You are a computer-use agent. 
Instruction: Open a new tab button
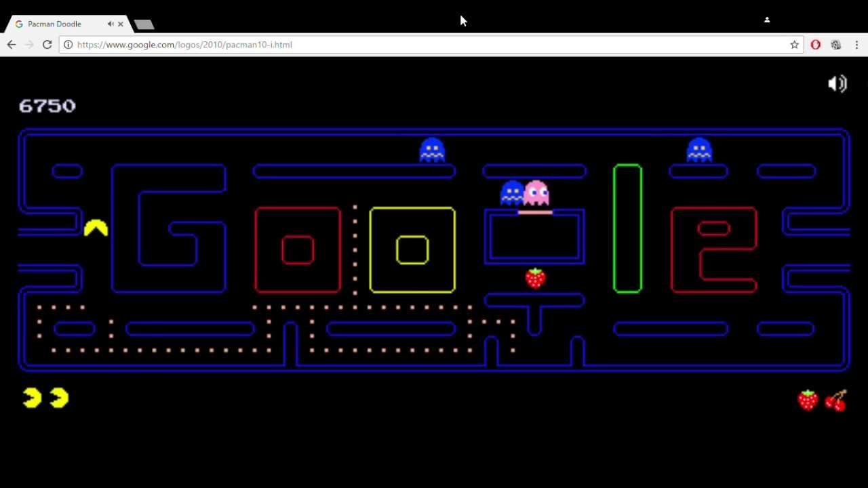pos(144,24)
